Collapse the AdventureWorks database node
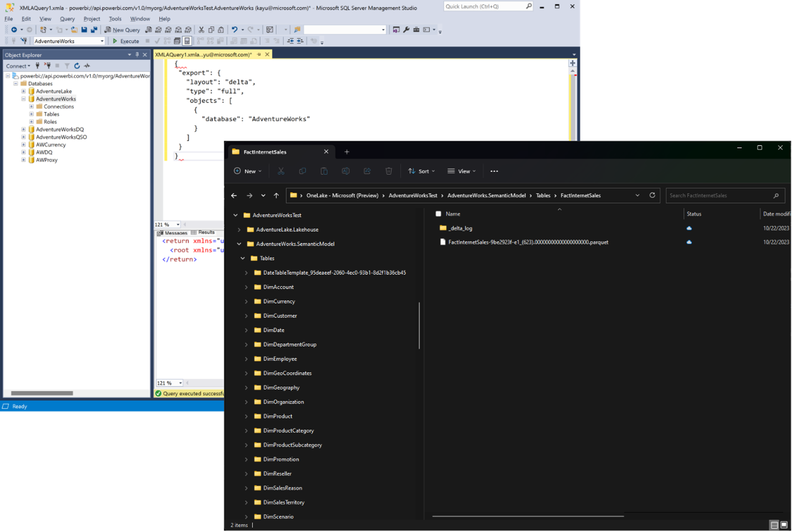Screen dimensions: 792x532 tap(23, 99)
